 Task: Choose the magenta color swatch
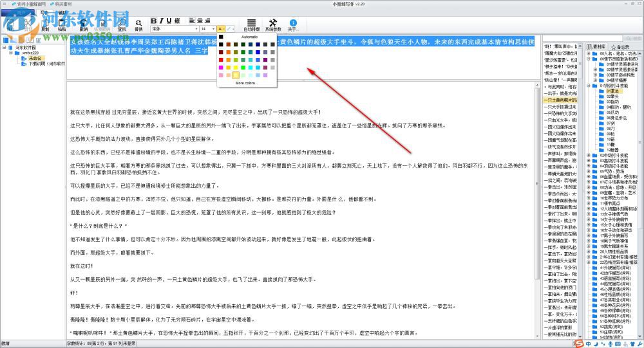[x=221, y=68]
